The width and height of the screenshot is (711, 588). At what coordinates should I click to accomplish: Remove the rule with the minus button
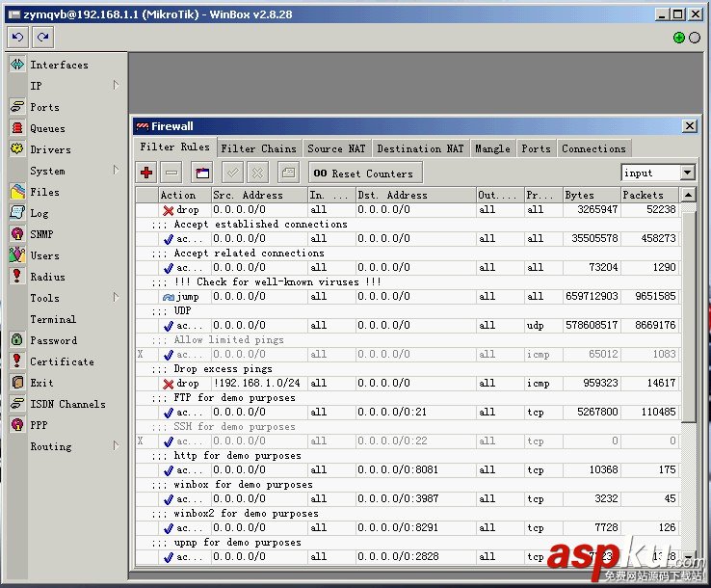[171, 173]
